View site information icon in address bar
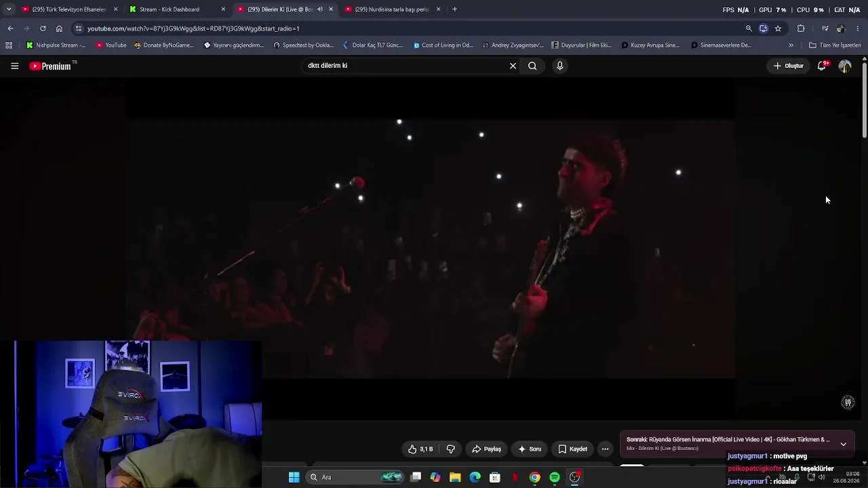This screenshot has width=868, height=488. tap(78, 28)
